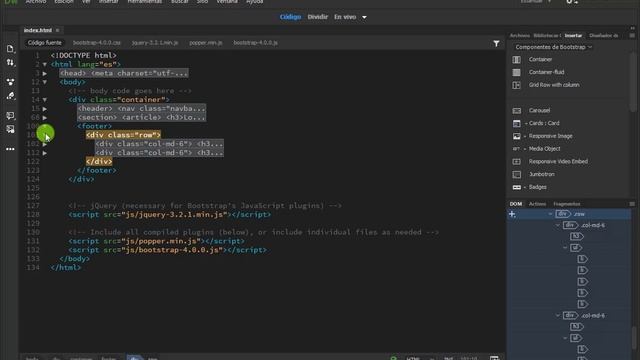Collapse the body tag on line 12

pos(44,82)
